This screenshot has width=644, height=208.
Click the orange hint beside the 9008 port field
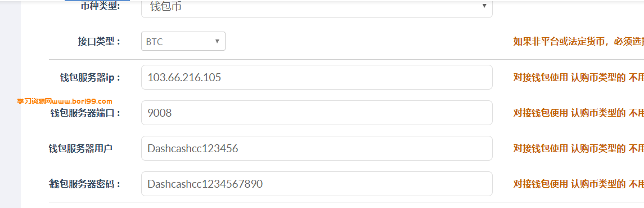pyautogui.click(x=578, y=113)
